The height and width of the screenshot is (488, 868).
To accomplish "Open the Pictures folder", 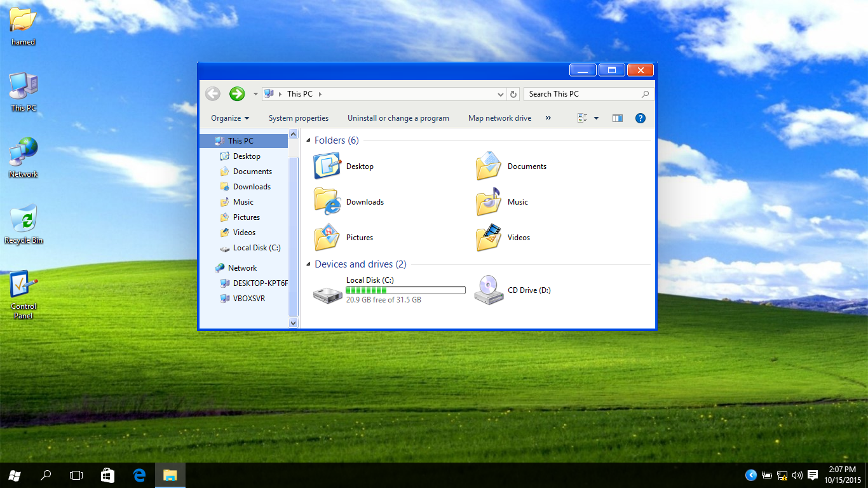I will click(359, 237).
